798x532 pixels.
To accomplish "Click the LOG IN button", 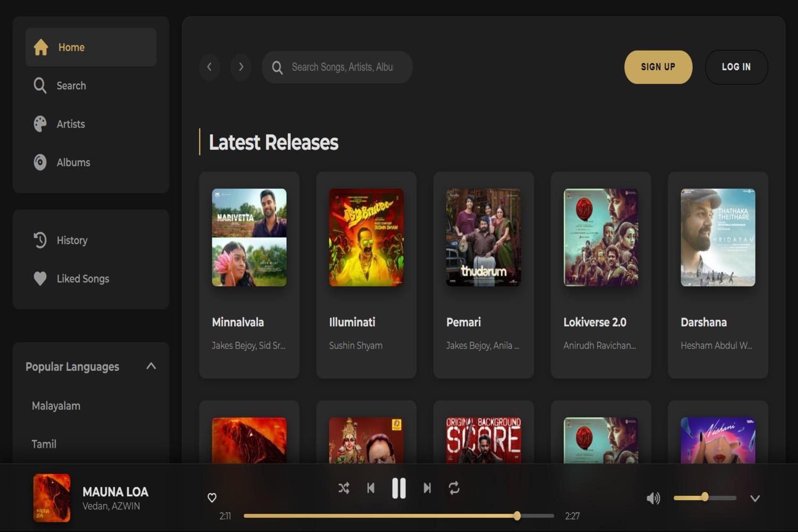I will click(736, 67).
